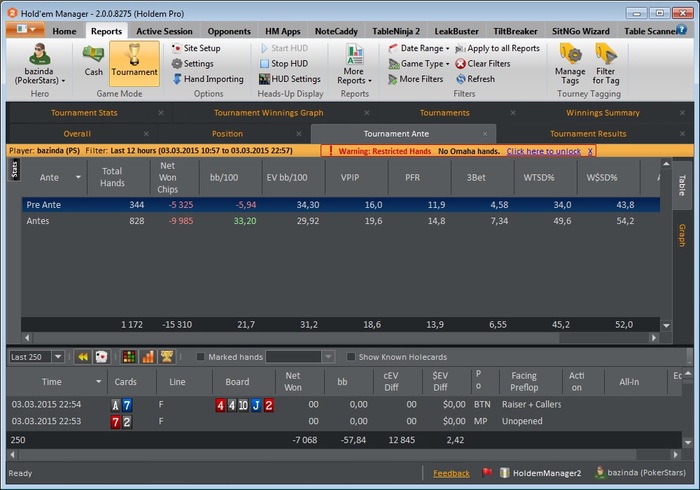Open the More Reports menu
Viewport: 700px width, 490px height.
tap(354, 63)
